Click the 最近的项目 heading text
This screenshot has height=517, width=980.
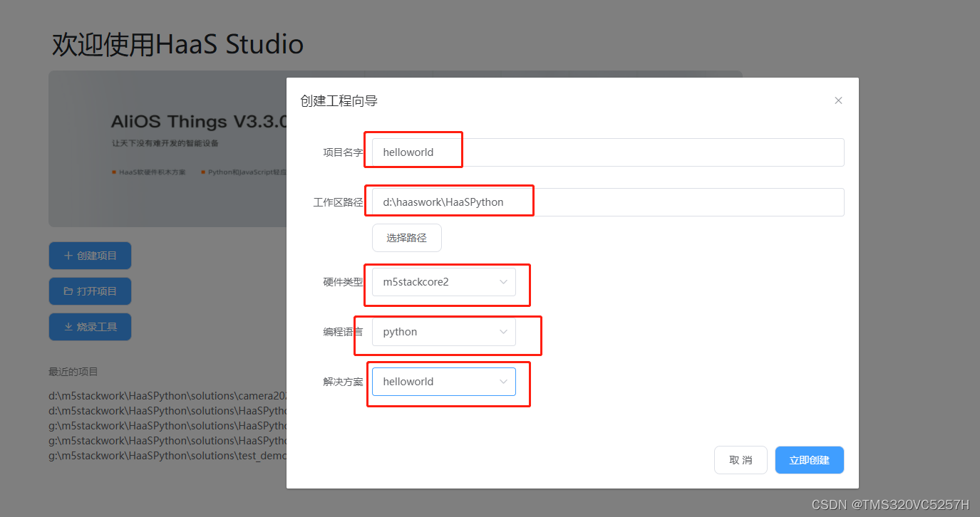point(73,372)
